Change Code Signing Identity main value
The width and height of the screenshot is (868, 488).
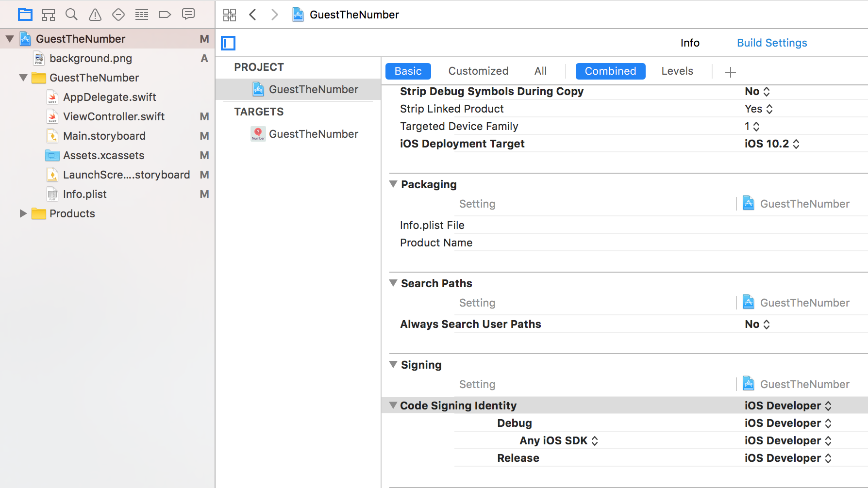788,406
